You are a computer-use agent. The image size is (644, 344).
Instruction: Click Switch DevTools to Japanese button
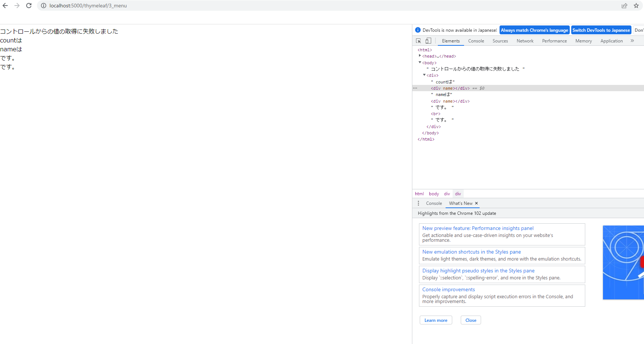coord(601,30)
